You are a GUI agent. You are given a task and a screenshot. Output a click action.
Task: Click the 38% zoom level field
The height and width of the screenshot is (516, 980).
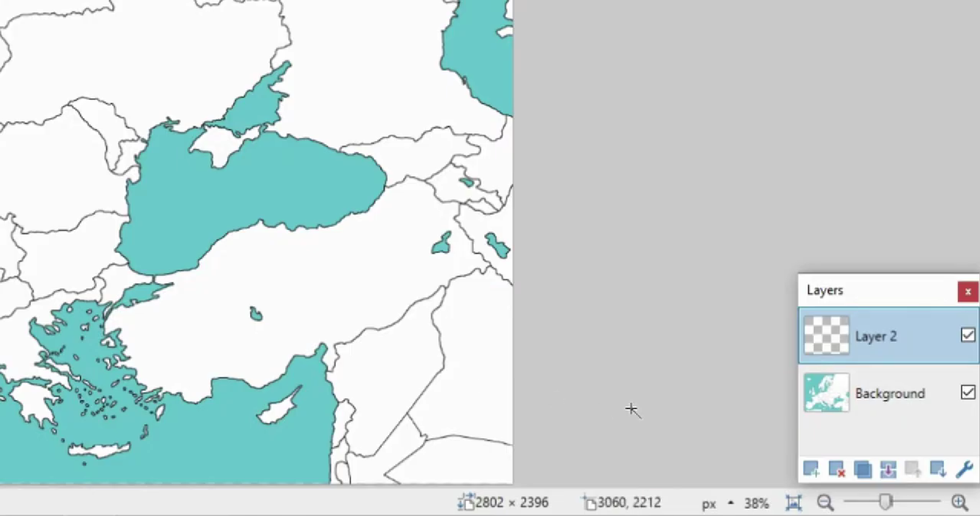click(x=756, y=504)
